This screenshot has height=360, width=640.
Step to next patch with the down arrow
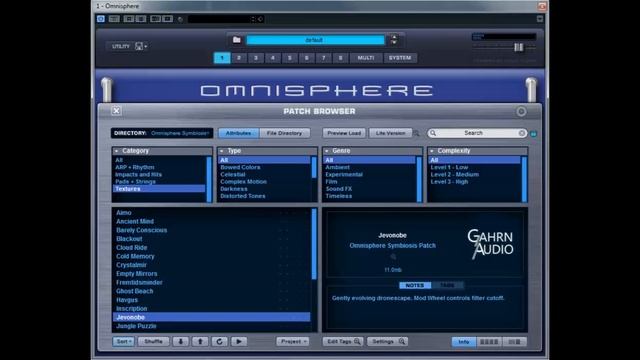pos(180,341)
